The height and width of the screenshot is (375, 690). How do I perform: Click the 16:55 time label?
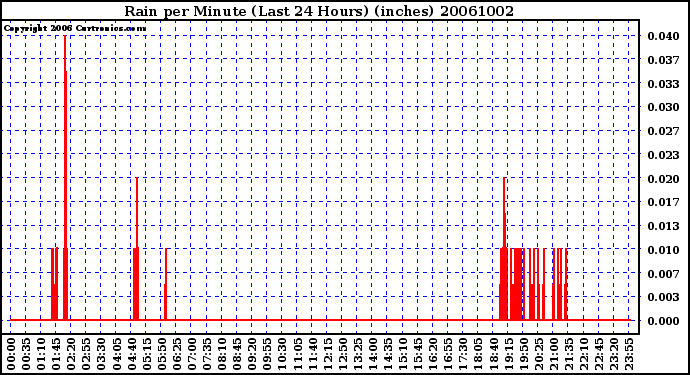click(447, 354)
